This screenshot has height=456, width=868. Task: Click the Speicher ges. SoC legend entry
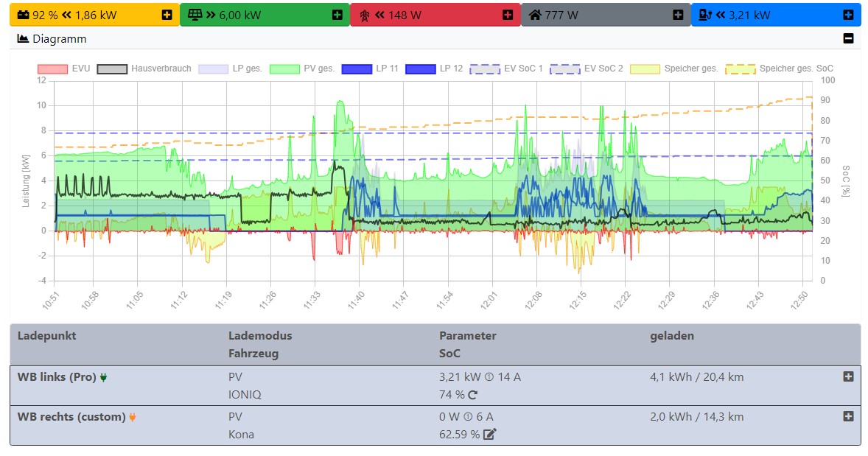pos(780,69)
